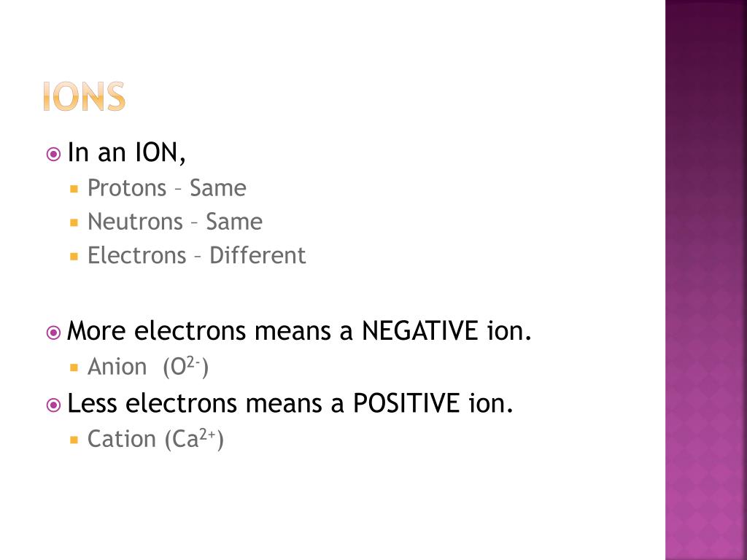Screen dimensions: 747x560
Task: Click the "Protons – Same" text
Action: click(x=166, y=188)
